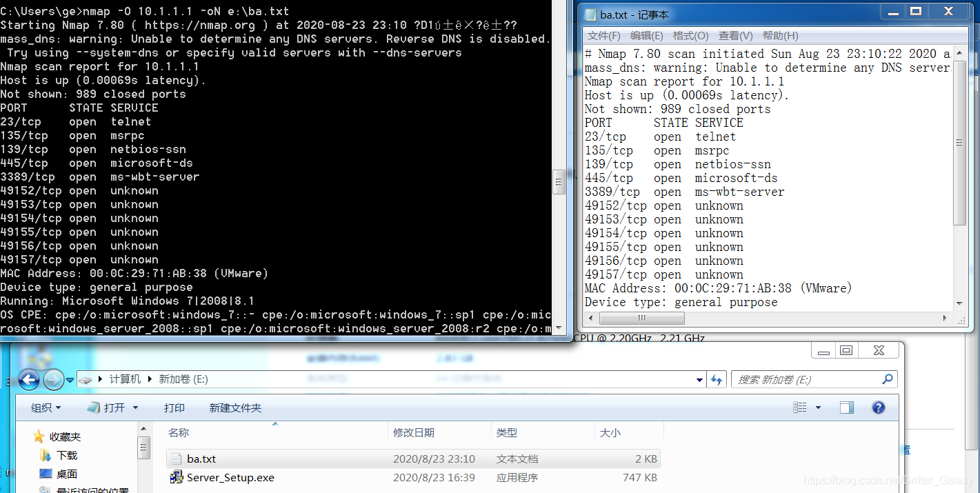Click the nmap command line in command prompt
The image size is (980, 493).
point(145,11)
